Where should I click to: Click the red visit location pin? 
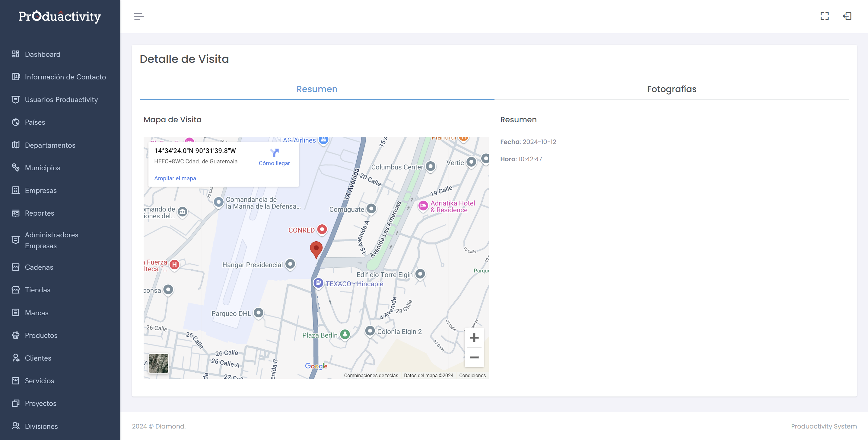[x=316, y=250]
